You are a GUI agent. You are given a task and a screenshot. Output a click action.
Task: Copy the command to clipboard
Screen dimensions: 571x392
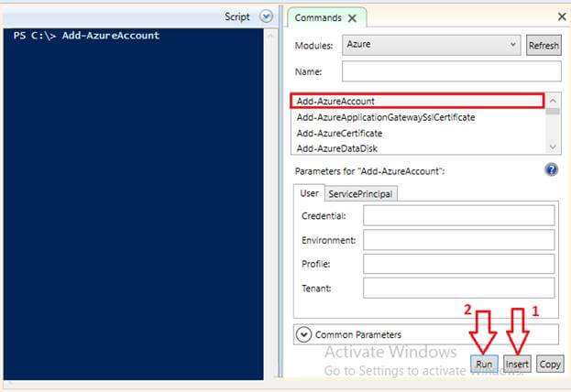550,364
